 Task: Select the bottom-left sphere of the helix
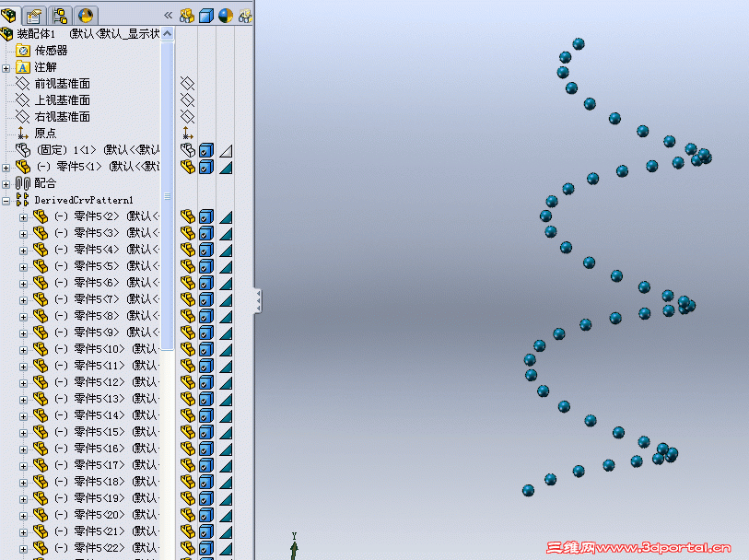pyautogui.click(x=528, y=490)
